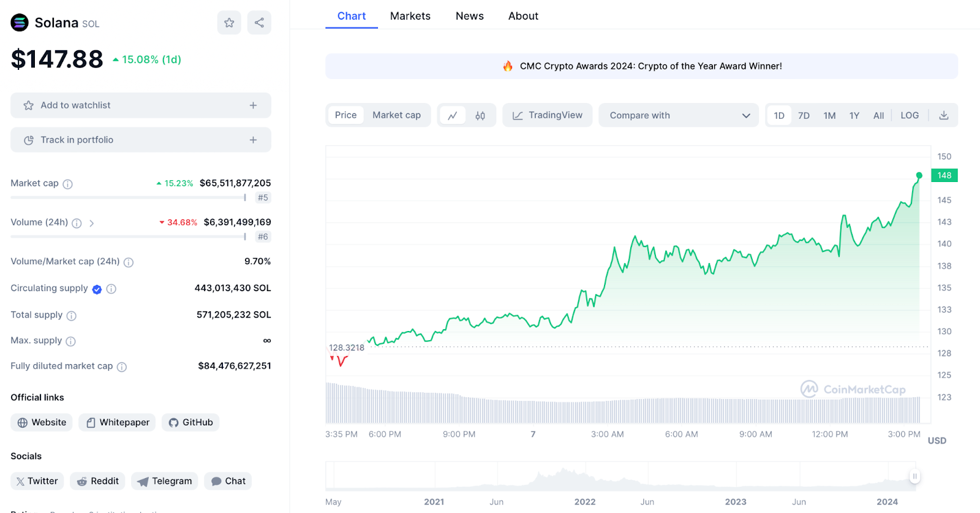Open the Whitepaper link
The height and width of the screenshot is (513, 980).
118,422
